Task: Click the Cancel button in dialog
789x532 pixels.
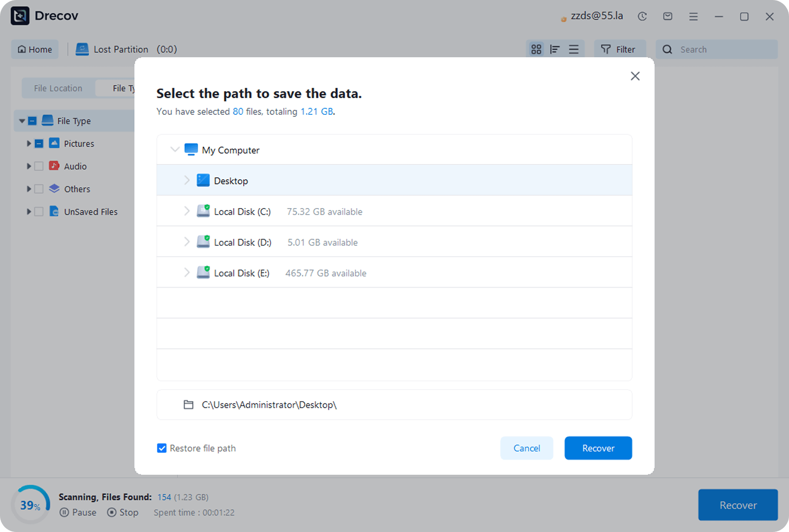Action: [526, 448]
